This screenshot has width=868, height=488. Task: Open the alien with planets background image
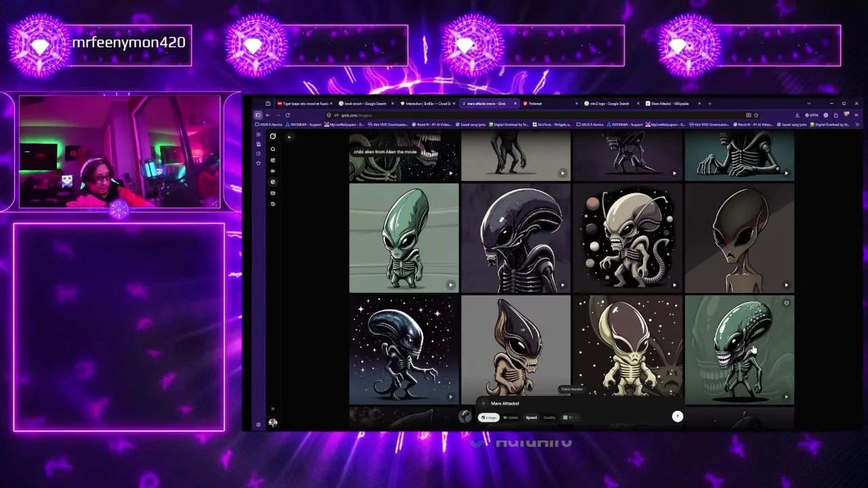[627, 238]
